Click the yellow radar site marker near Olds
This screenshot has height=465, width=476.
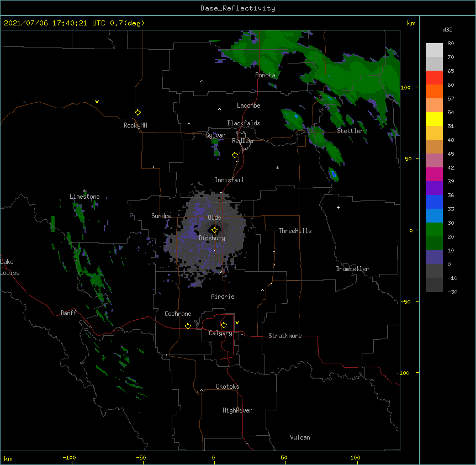pyautogui.click(x=214, y=230)
